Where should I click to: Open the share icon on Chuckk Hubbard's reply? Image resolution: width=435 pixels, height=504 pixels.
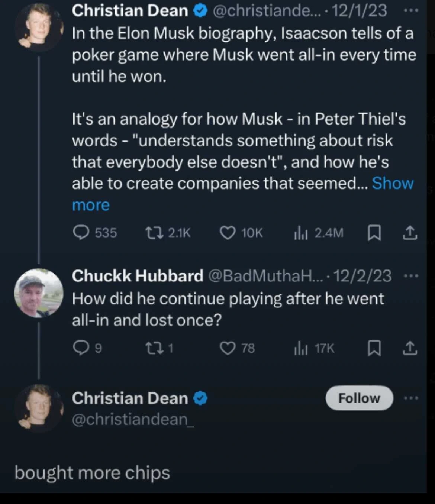pos(410,348)
